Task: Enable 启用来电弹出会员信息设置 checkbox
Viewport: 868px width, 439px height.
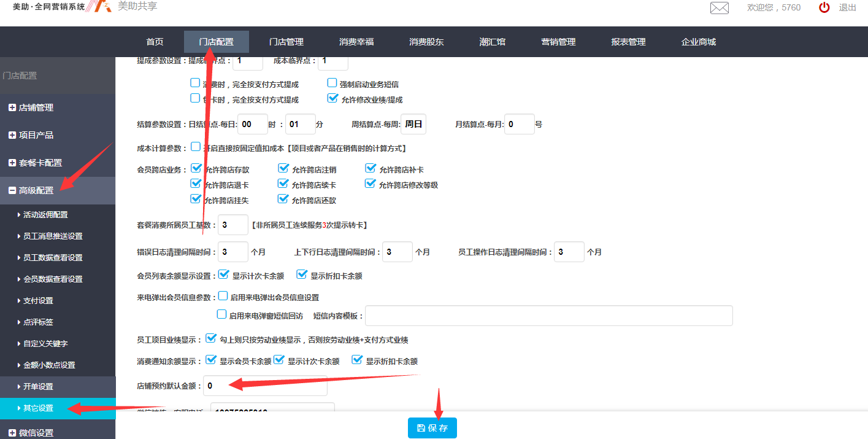Action: pyautogui.click(x=223, y=296)
